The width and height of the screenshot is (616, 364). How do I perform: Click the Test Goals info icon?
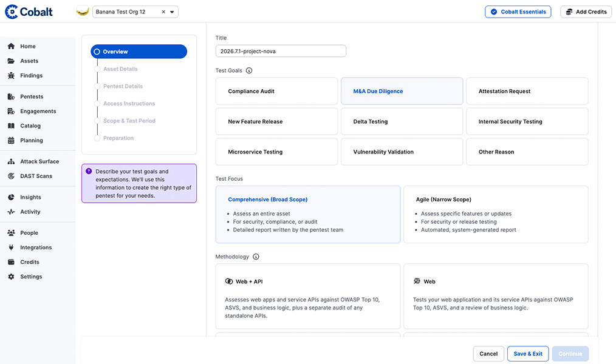click(x=250, y=70)
